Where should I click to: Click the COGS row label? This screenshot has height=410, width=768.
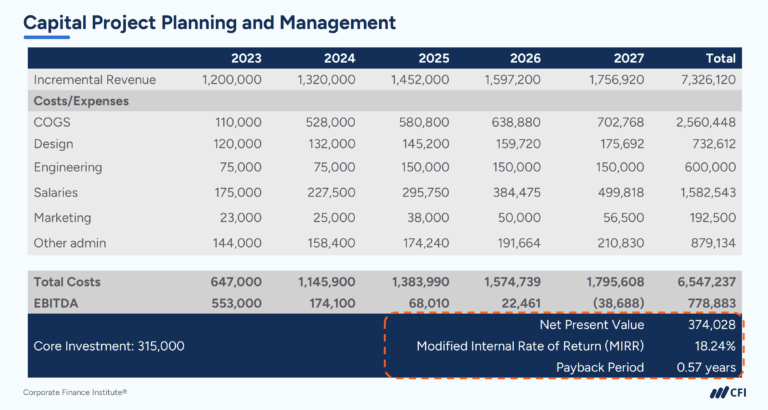click(52, 122)
